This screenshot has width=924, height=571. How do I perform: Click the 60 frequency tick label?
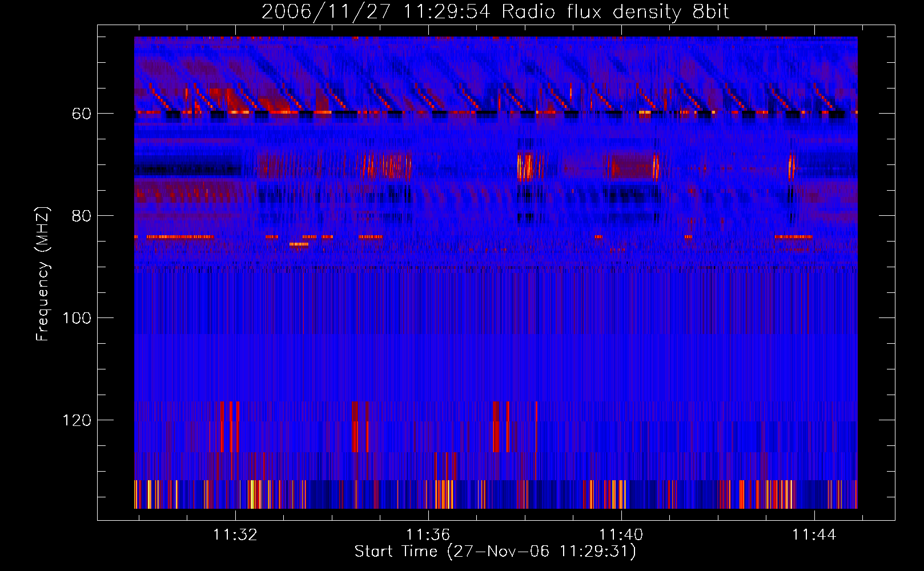[82, 114]
